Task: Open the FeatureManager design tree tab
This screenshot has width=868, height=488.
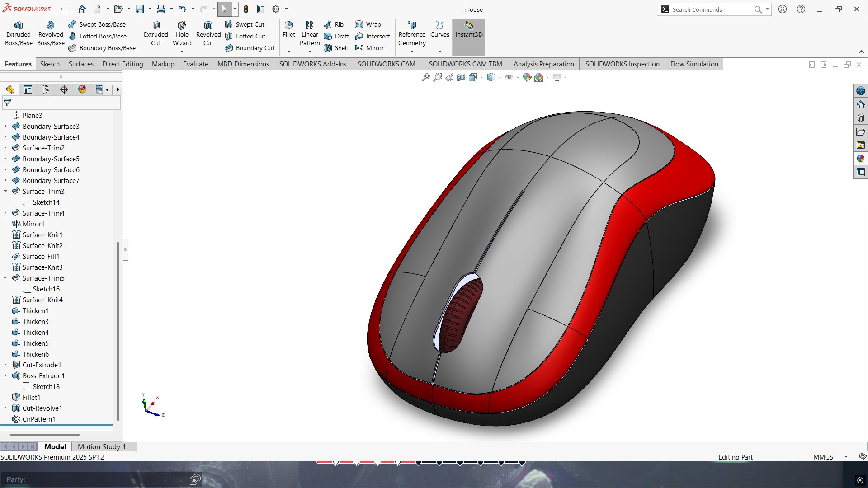Action: (x=10, y=89)
